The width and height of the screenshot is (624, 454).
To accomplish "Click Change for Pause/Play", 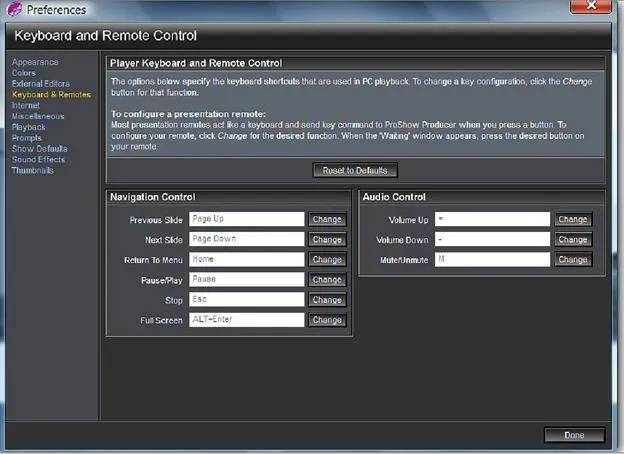I will point(327,280).
